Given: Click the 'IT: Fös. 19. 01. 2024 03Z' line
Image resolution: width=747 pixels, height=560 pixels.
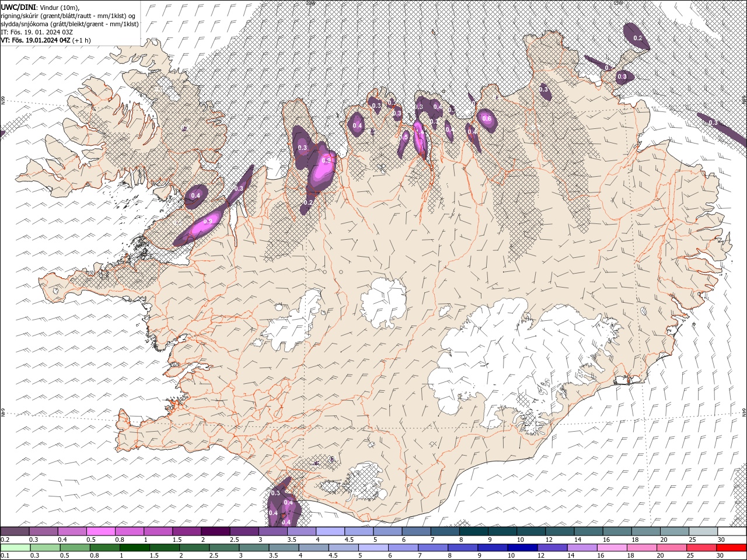Looking at the screenshot, I should coord(37,32).
